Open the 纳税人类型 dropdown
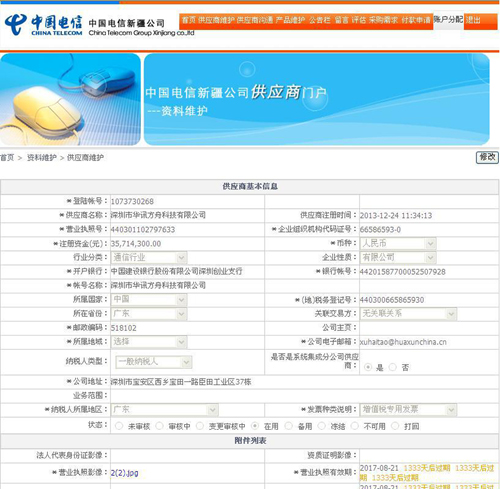 pyautogui.click(x=154, y=362)
